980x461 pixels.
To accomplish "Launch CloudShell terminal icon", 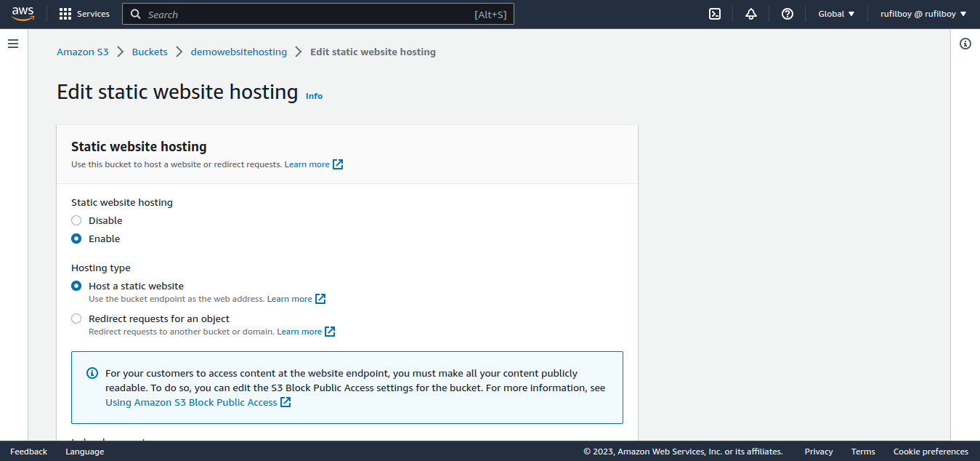I will coord(715,14).
